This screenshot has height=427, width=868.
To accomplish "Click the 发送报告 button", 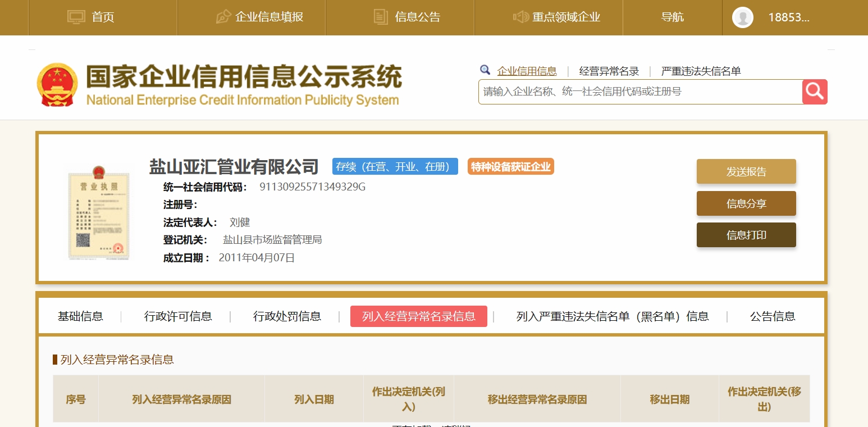I will 746,171.
